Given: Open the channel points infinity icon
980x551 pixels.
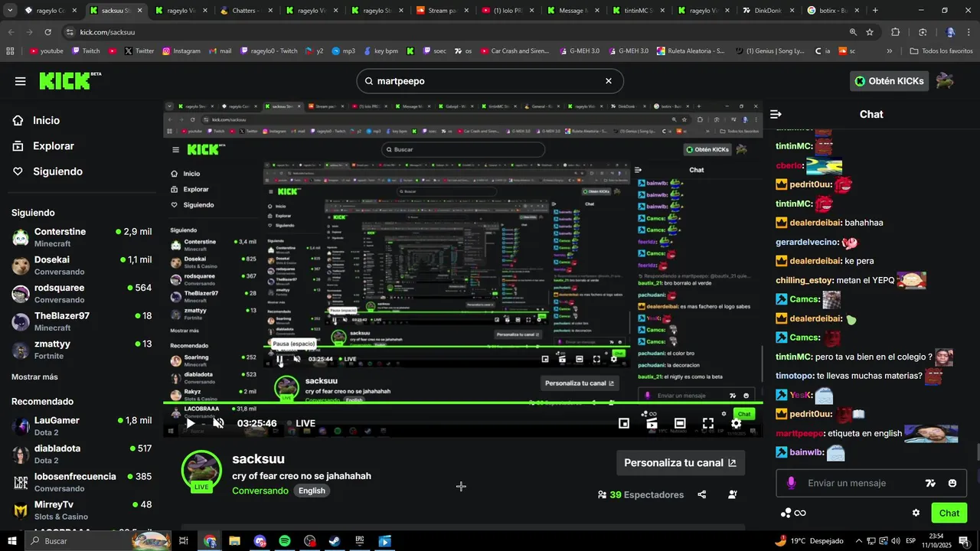Looking at the screenshot, I should [793, 513].
